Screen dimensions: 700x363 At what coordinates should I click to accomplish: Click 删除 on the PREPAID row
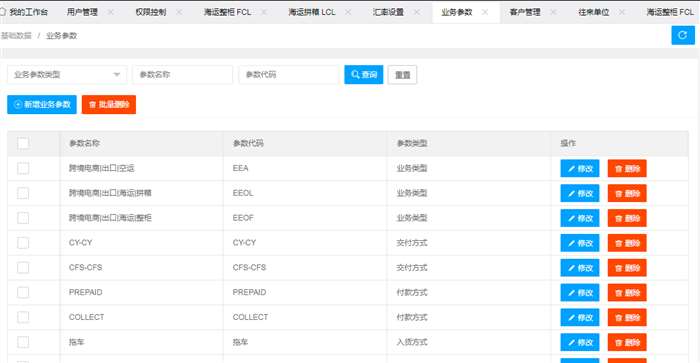click(627, 293)
